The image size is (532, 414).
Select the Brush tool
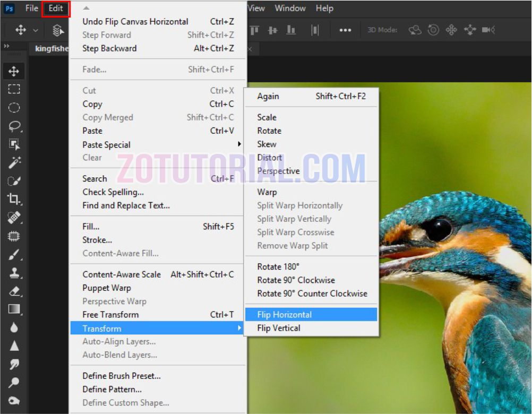tap(14, 254)
